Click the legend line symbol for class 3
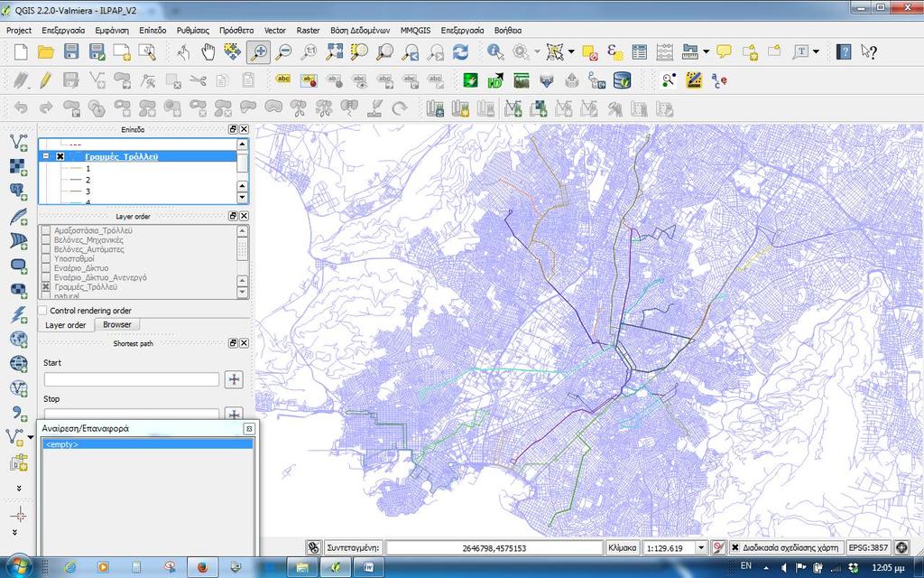This screenshot has height=578, width=924. coord(75,191)
